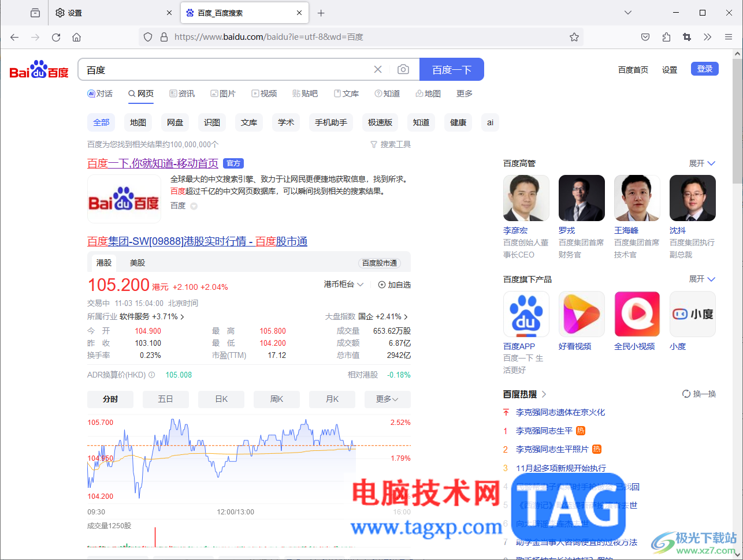Switch chart to 日K view
743x560 pixels.
pos(221,400)
